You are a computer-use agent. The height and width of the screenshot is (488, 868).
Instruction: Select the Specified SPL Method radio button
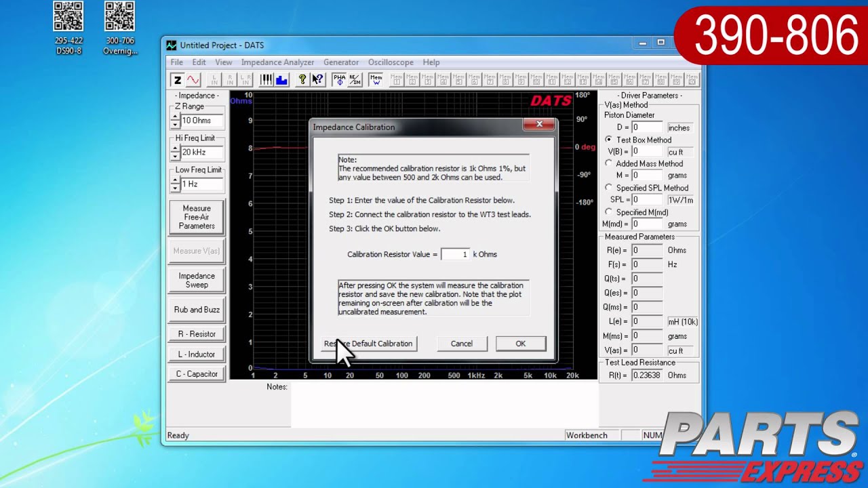pos(608,188)
